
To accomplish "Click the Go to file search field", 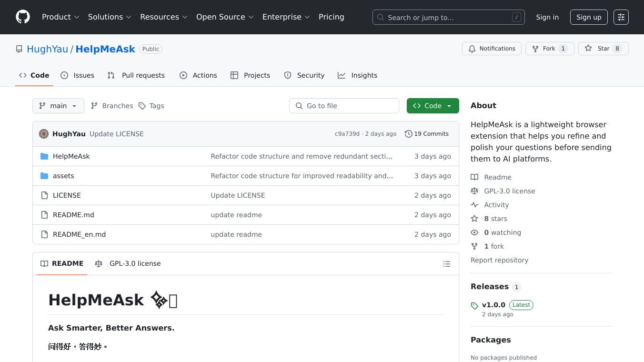I will click(344, 106).
